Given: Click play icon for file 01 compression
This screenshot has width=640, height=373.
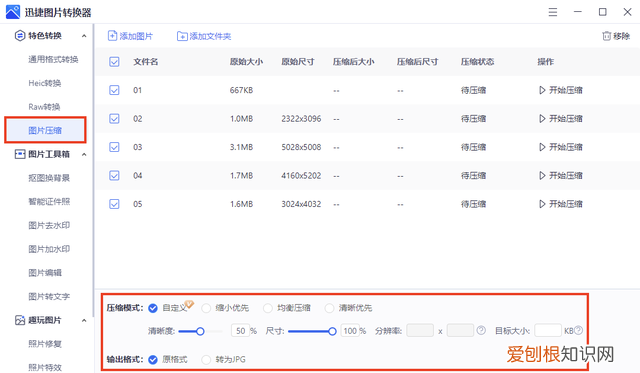Looking at the screenshot, I should [542, 90].
